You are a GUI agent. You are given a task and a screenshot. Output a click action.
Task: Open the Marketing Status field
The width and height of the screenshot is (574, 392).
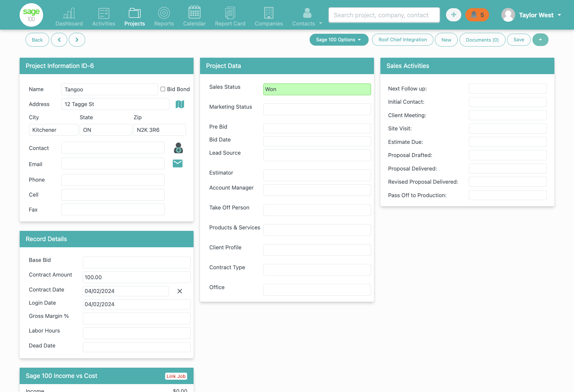tap(317, 109)
